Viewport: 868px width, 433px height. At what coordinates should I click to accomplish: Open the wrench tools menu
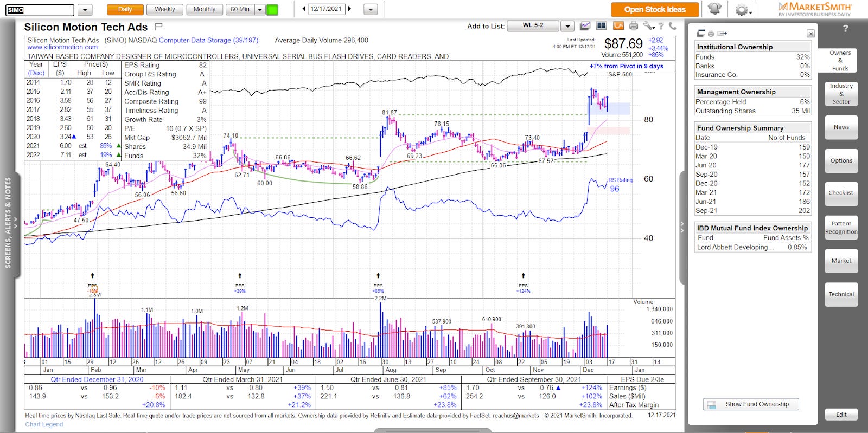(x=649, y=25)
